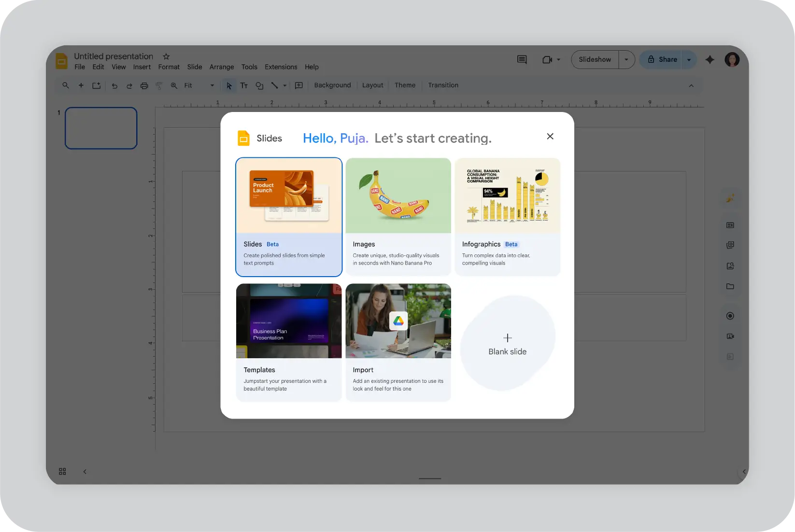Select the line tool
The height and width of the screenshot is (532, 795).
[x=274, y=85]
